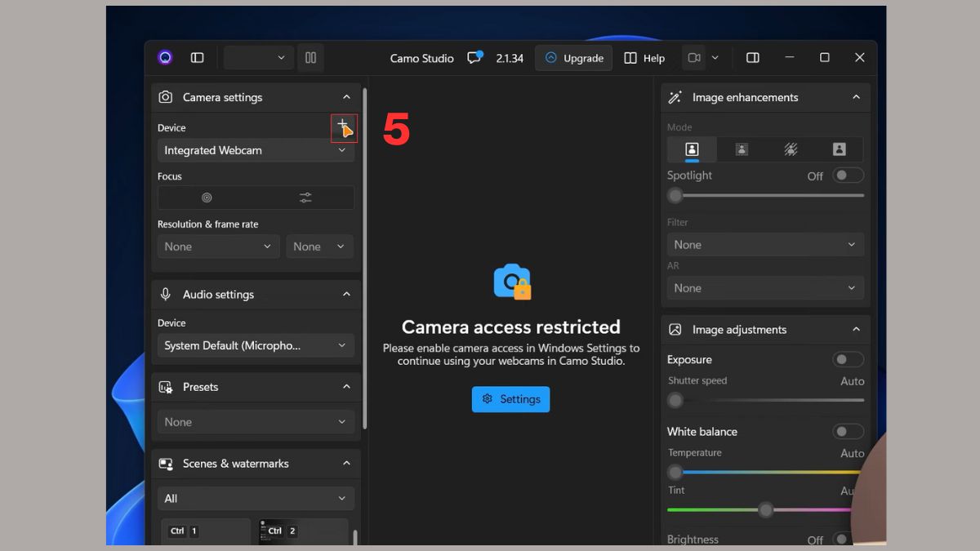This screenshot has width=980, height=551.
Task: Select manual focus sliders icon
Action: [x=305, y=198]
